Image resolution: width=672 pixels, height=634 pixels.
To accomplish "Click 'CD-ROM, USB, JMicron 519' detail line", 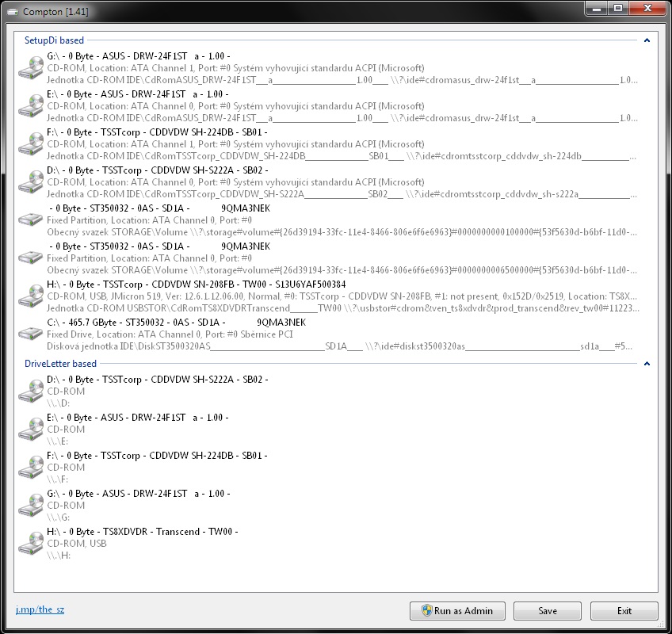I will click(x=342, y=296).
